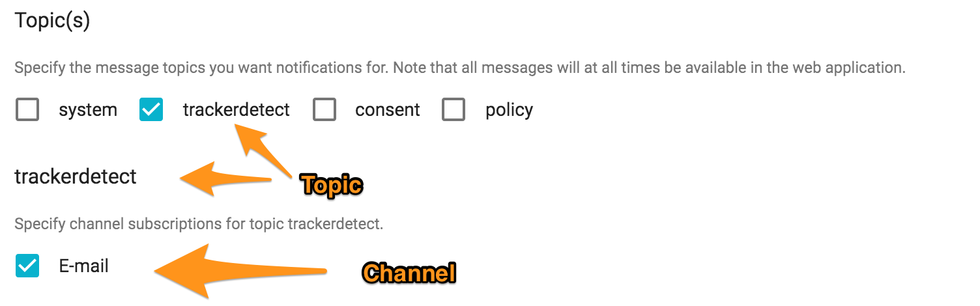Click the 'system' checkbox label
This screenshot has height=306, width=980.
[x=88, y=110]
